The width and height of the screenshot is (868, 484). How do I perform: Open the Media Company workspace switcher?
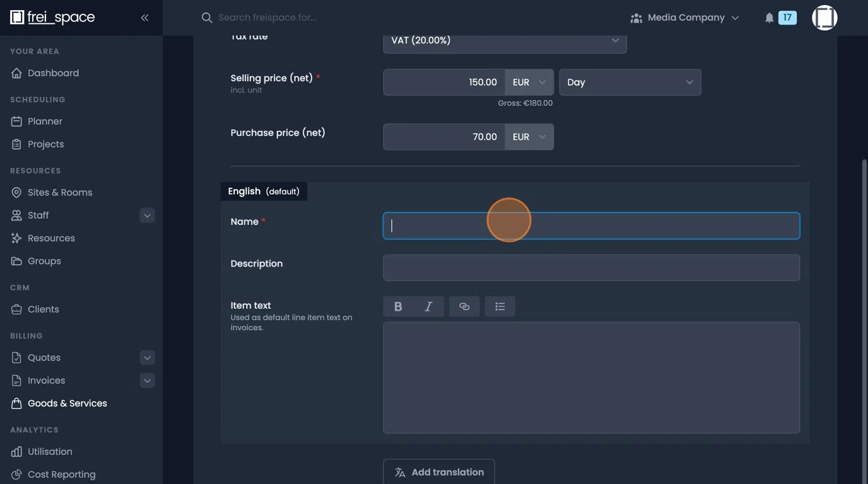(686, 17)
